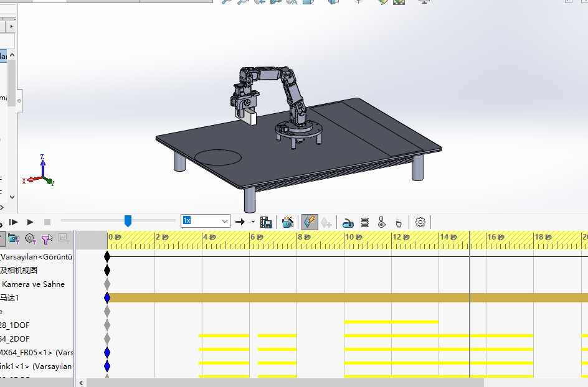The width and height of the screenshot is (588, 387).
Task: Click the playback position slider handle
Action: click(x=128, y=221)
